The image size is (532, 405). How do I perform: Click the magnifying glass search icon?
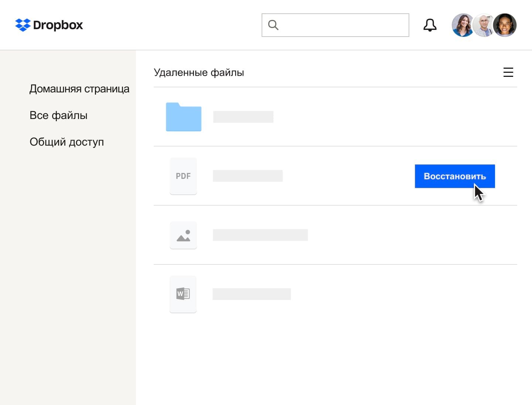(273, 25)
